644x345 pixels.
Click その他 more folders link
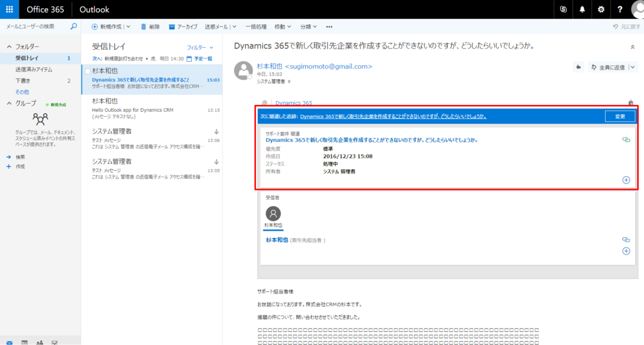point(22,92)
